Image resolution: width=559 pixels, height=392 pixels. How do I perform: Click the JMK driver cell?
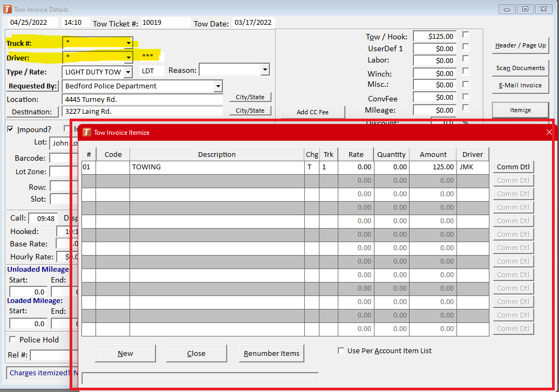coord(473,167)
